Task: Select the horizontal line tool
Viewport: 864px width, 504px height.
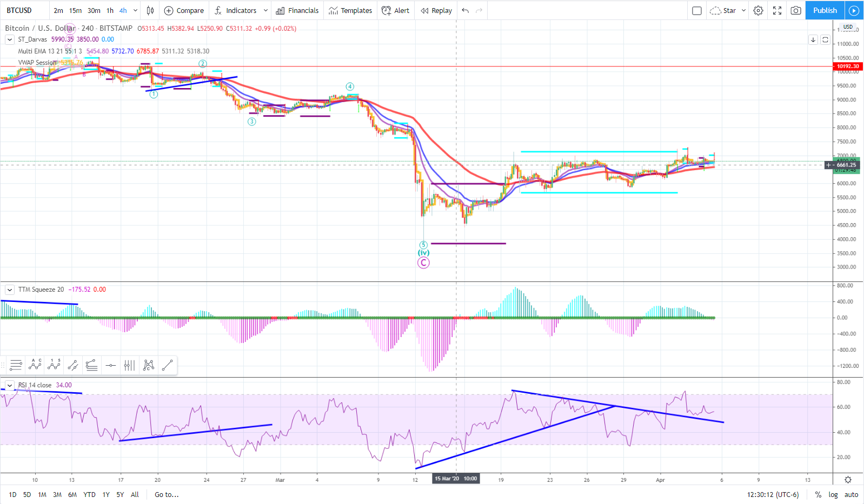Action: [111, 366]
